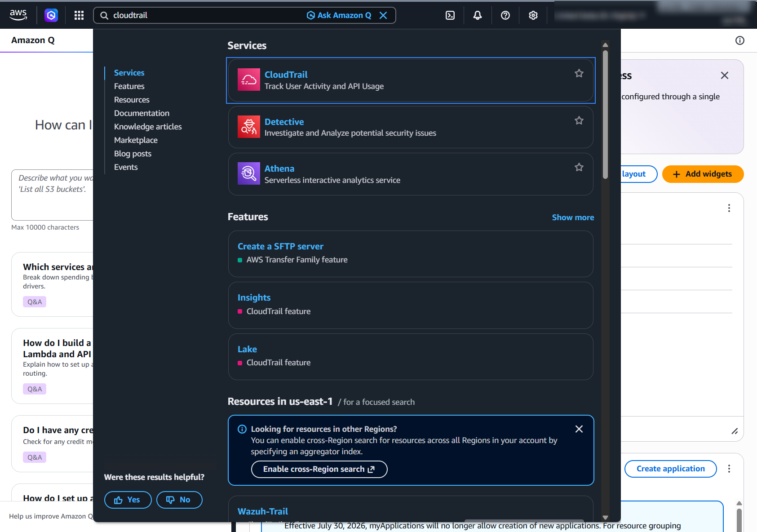
Task: Close the banner card behind search panel
Action: [x=725, y=75]
